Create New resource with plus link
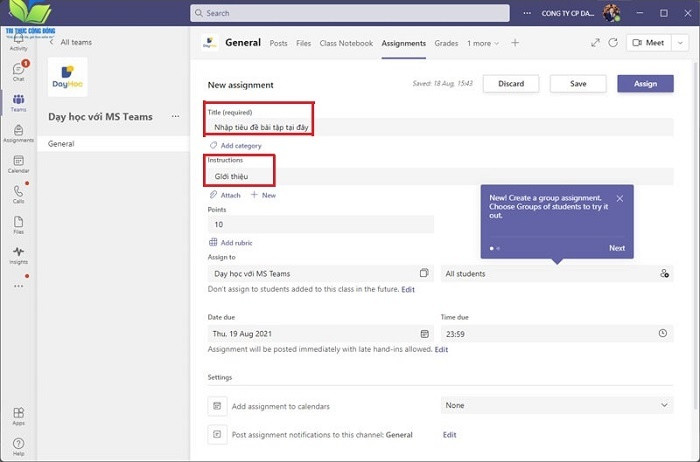700x462 pixels. [263, 195]
